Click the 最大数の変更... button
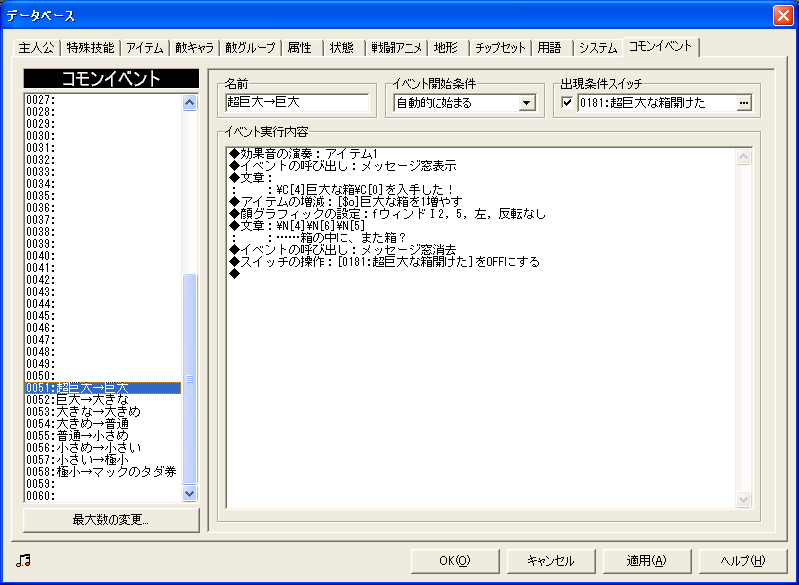This screenshot has height=585, width=799. coord(111,520)
